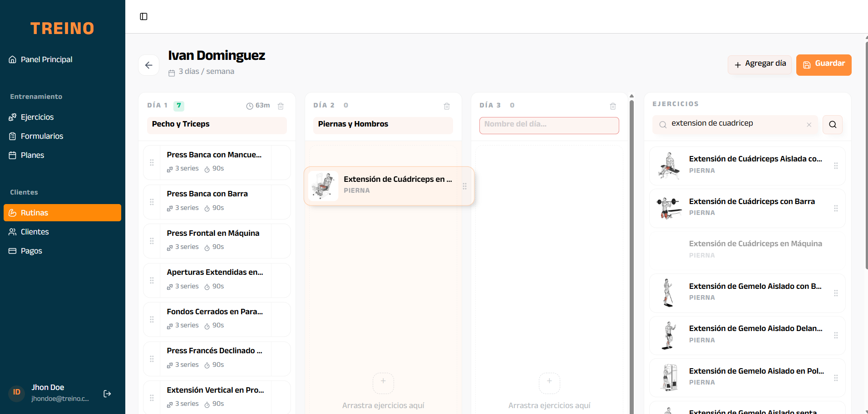The height and width of the screenshot is (414, 868).
Task: Delete Día 3 with trash icon
Action: point(613,106)
